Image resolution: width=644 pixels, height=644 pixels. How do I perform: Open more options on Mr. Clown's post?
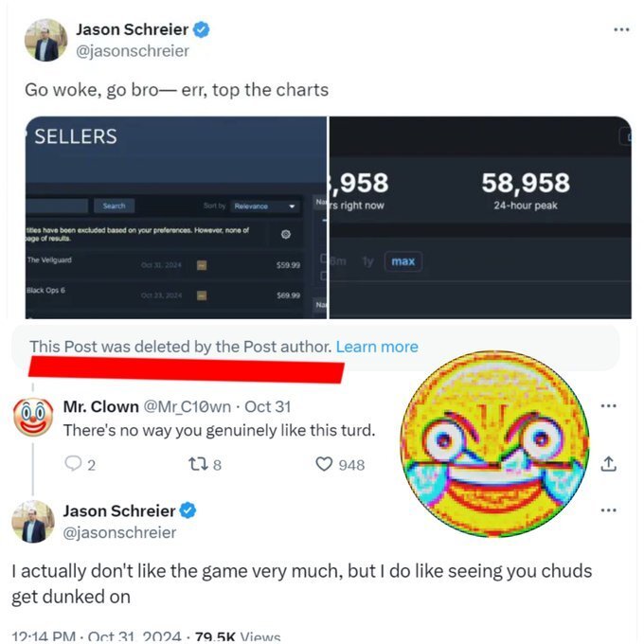[x=608, y=405]
